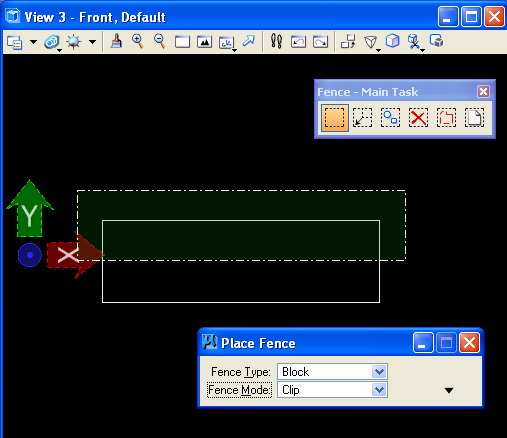This screenshot has width=507, height=438.
Task: Click the Adjust View Brightness sun icon
Action: (74, 42)
